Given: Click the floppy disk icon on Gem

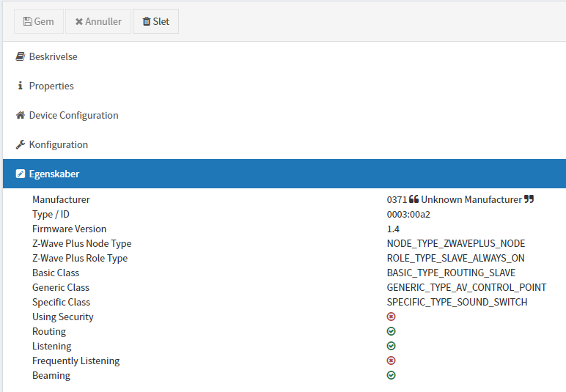Looking at the screenshot, I should 28,21.
